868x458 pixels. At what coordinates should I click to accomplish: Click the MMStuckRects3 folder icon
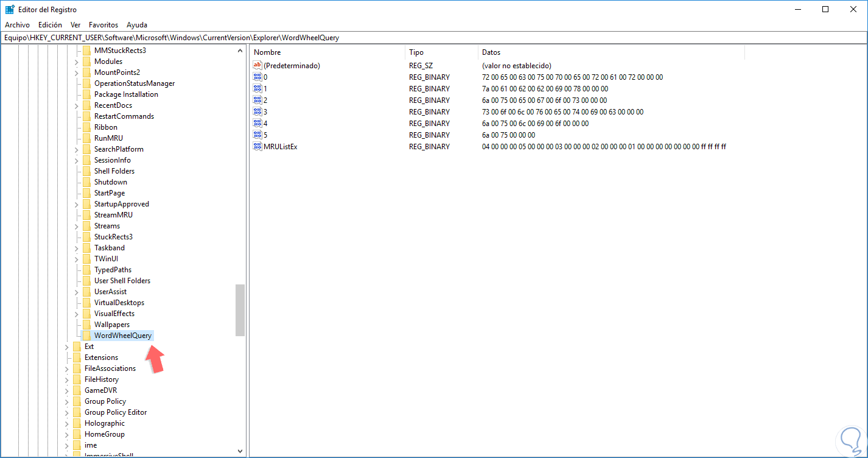(86, 51)
